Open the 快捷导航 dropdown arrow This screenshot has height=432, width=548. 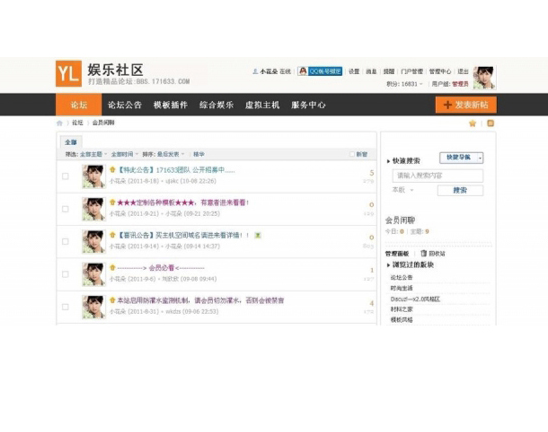(x=480, y=158)
